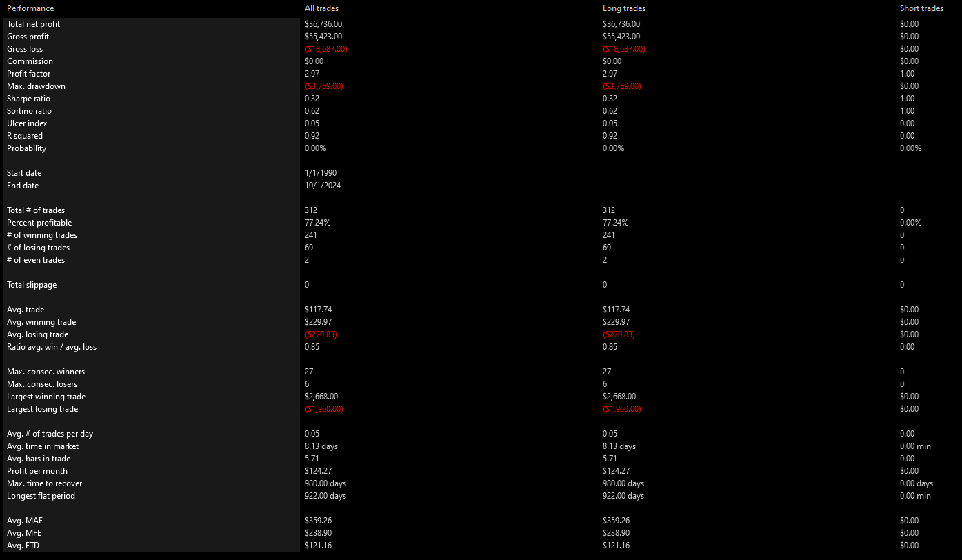Viewport: 962px width, 560px height.
Task: Select the Avg. bars in trade label
Action: click(39, 459)
